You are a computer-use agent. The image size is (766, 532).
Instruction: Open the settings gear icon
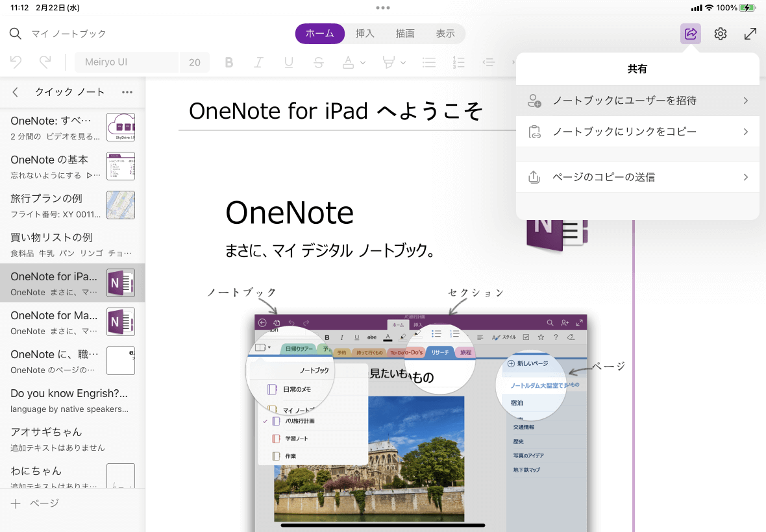click(x=720, y=34)
